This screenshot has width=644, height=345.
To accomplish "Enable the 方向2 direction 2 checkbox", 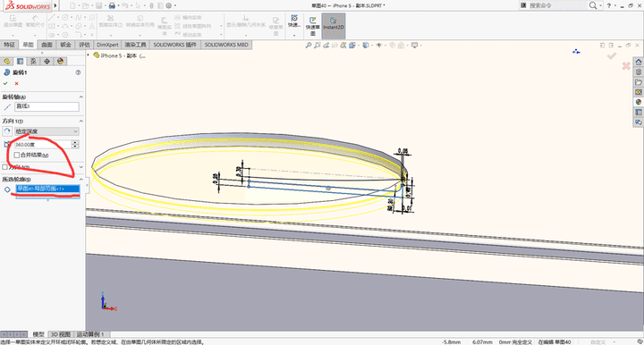I will 4,167.
